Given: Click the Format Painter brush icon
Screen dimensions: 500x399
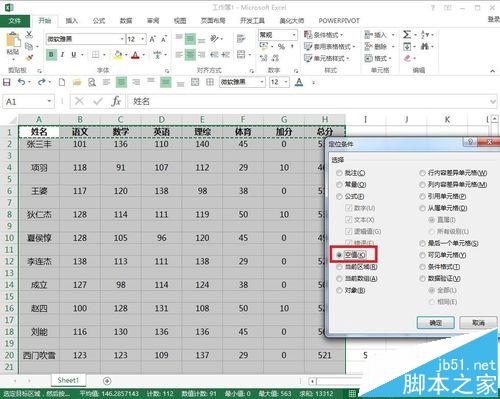Looking at the screenshot, I should click(29, 57).
